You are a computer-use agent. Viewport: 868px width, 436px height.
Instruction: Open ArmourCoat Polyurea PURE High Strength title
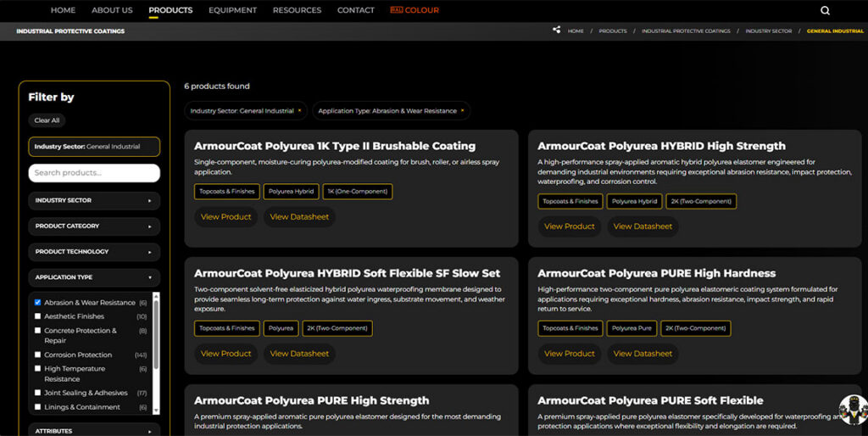[312, 400]
